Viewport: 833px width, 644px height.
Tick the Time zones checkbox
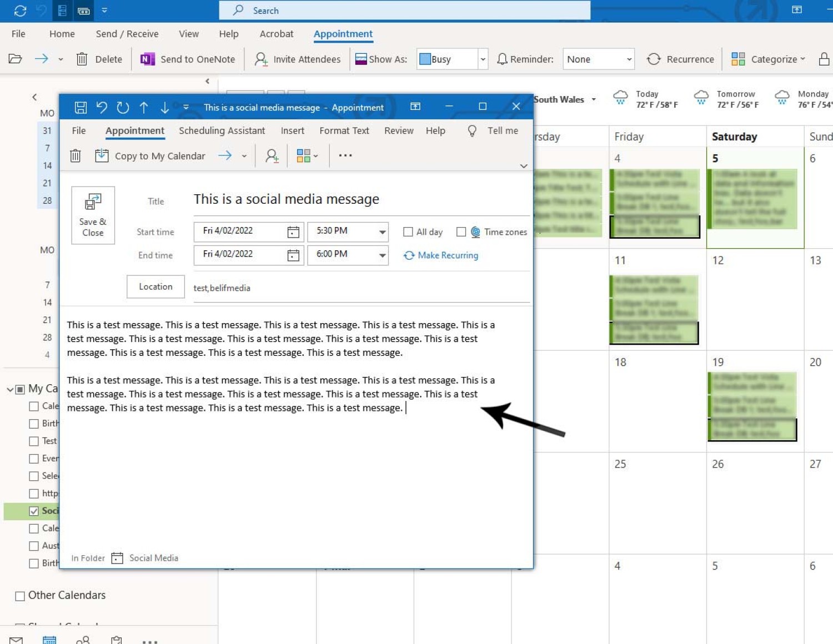coord(461,232)
